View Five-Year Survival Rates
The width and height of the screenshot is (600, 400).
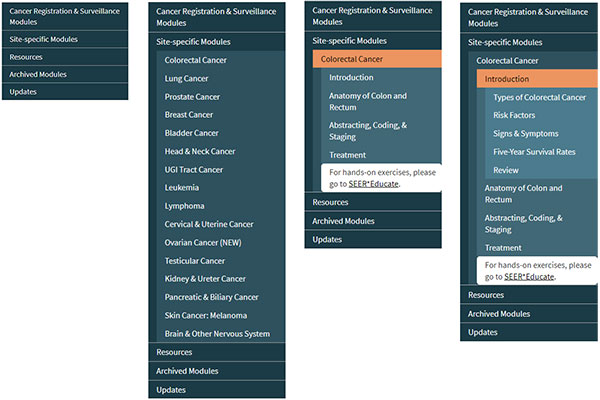click(x=534, y=152)
